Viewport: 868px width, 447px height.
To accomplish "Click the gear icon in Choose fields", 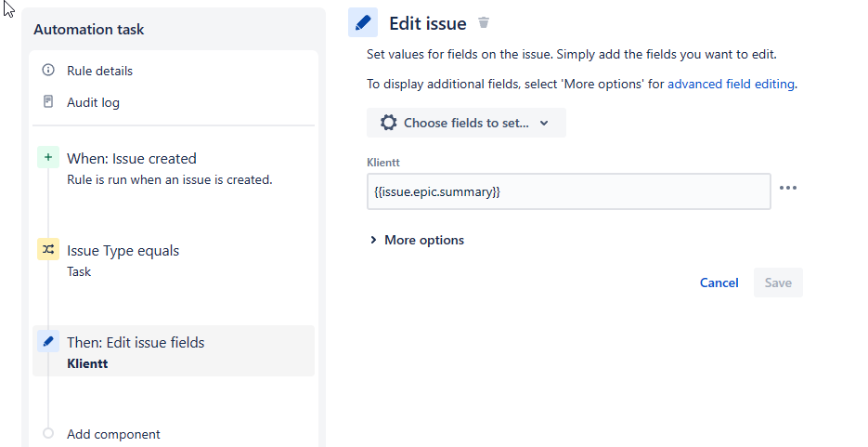I will [x=388, y=123].
